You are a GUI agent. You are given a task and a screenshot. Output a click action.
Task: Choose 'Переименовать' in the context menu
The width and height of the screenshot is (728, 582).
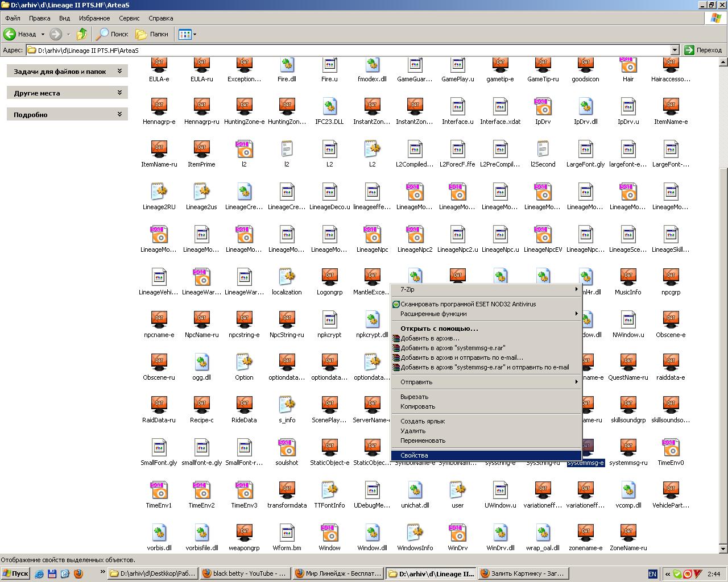click(x=486, y=440)
